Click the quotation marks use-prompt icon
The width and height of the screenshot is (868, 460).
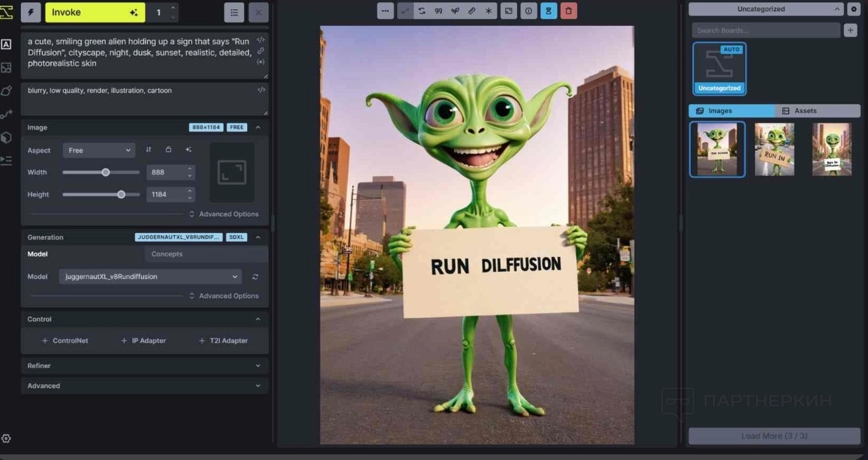click(439, 11)
